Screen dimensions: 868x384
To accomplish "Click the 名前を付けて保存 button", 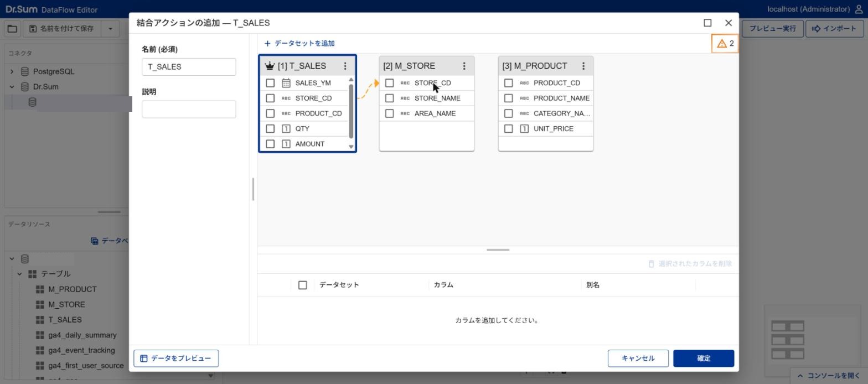I will click(x=62, y=29).
